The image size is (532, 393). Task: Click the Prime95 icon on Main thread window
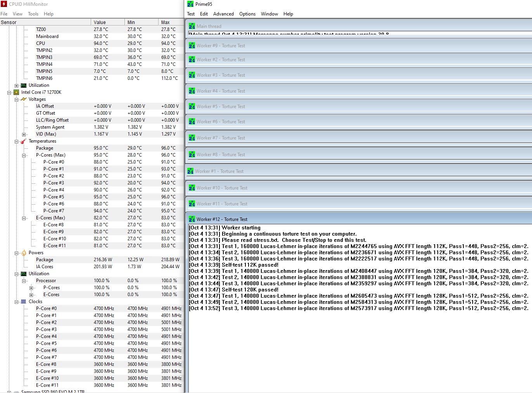[x=192, y=26]
